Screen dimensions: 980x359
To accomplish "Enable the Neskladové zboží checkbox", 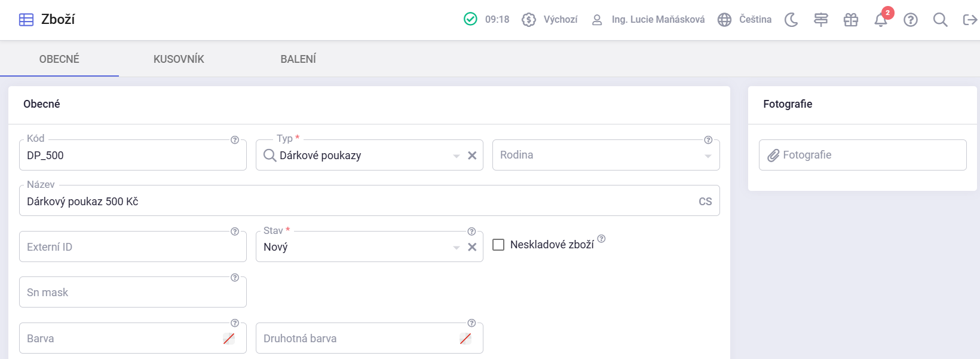I will click(498, 245).
